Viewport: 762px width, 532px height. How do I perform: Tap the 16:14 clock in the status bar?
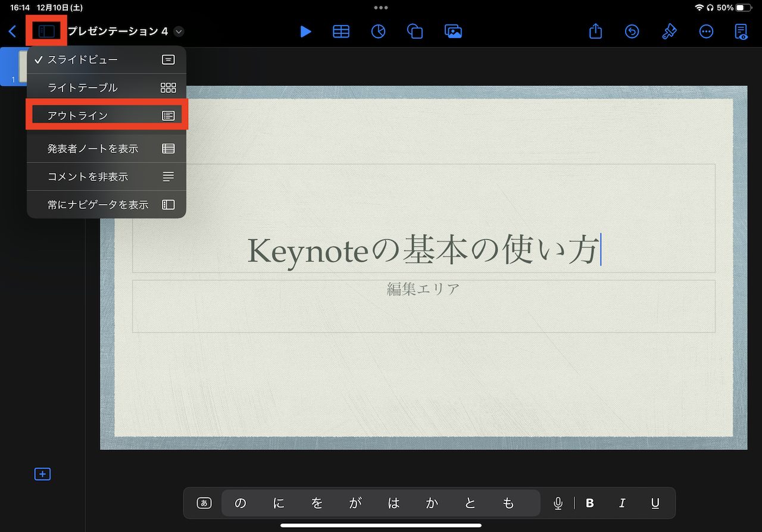tap(20, 8)
